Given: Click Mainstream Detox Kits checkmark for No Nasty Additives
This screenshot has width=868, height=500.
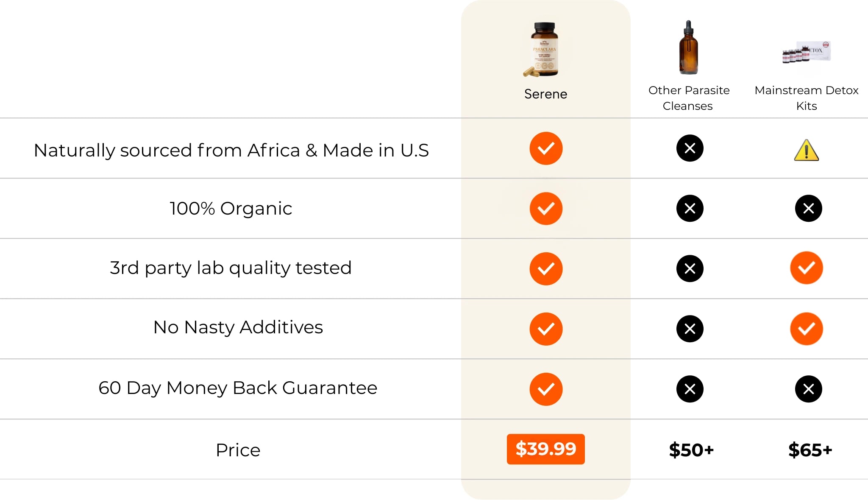Looking at the screenshot, I should pos(806,329).
